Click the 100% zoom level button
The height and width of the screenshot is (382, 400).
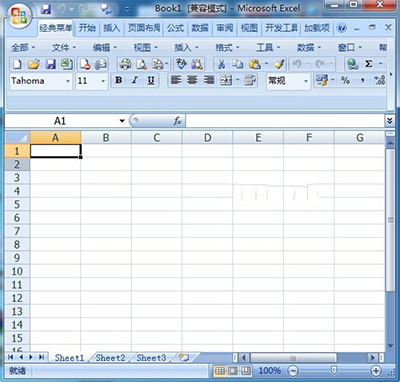pos(270,370)
